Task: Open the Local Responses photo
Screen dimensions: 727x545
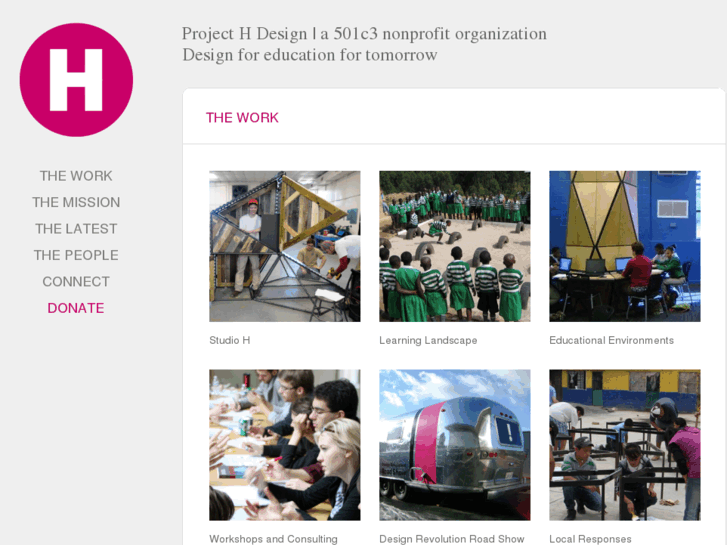Action: coord(625,445)
